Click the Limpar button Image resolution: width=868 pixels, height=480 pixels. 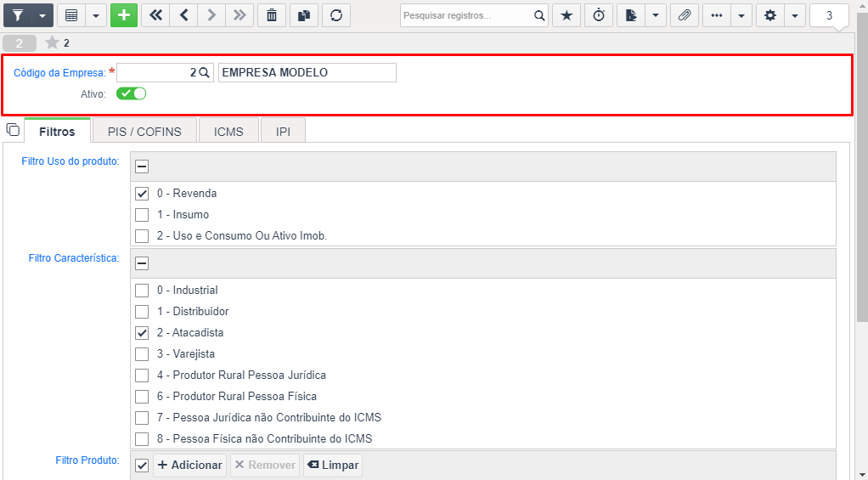click(x=333, y=465)
